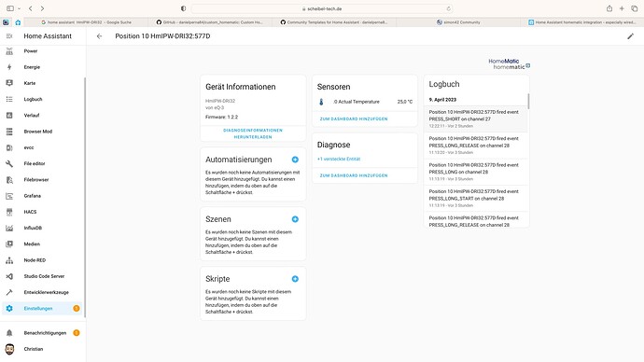Image resolution: width=644 pixels, height=362 pixels.
Task: Open the evcc sidebar icon
Action: coord(9,147)
